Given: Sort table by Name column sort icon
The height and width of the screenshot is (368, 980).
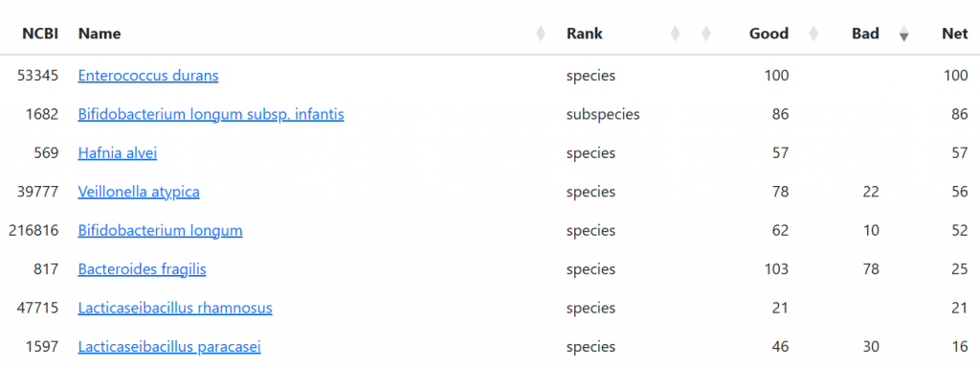Looking at the screenshot, I should pos(541,34).
